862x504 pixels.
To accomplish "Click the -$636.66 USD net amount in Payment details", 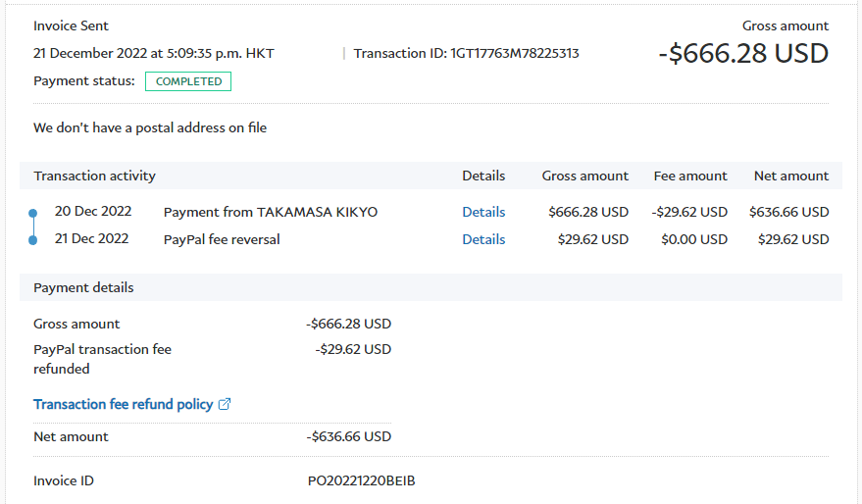I will 348,436.
